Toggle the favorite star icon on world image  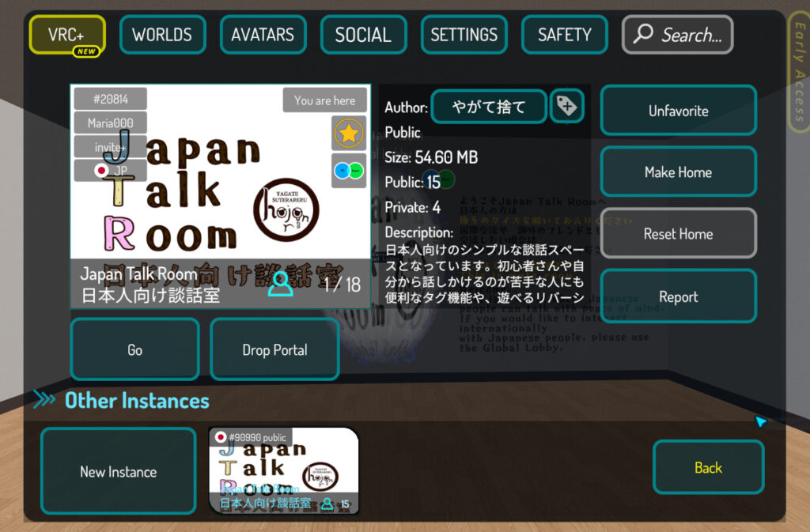[349, 133]
